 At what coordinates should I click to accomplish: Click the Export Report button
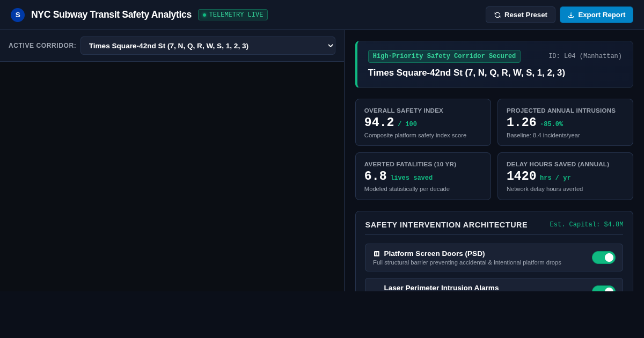point(596,15)
